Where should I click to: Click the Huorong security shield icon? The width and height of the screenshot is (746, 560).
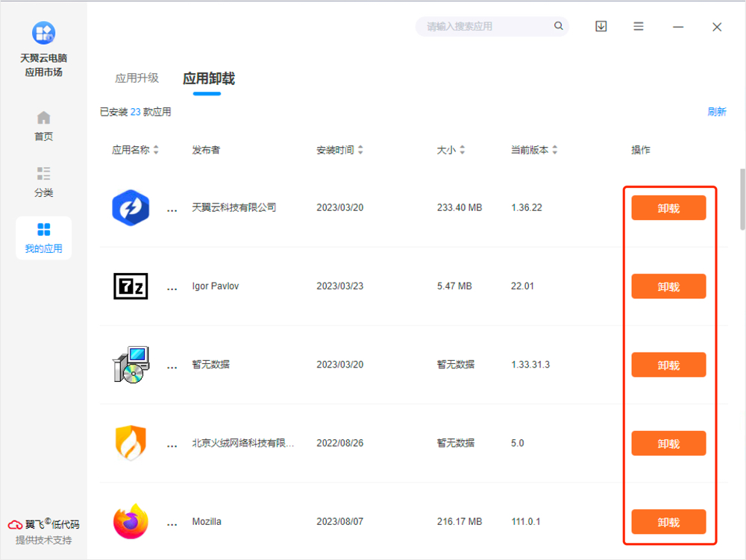[131, 443]
